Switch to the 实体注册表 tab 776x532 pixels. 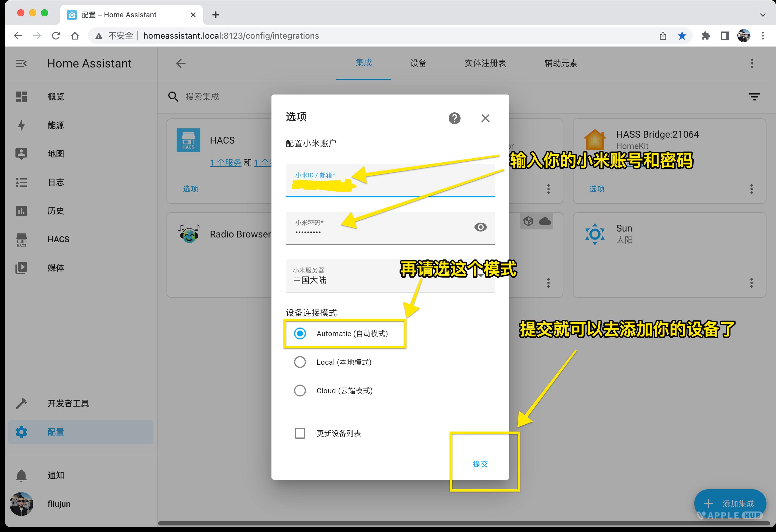(x=485, y=63)
